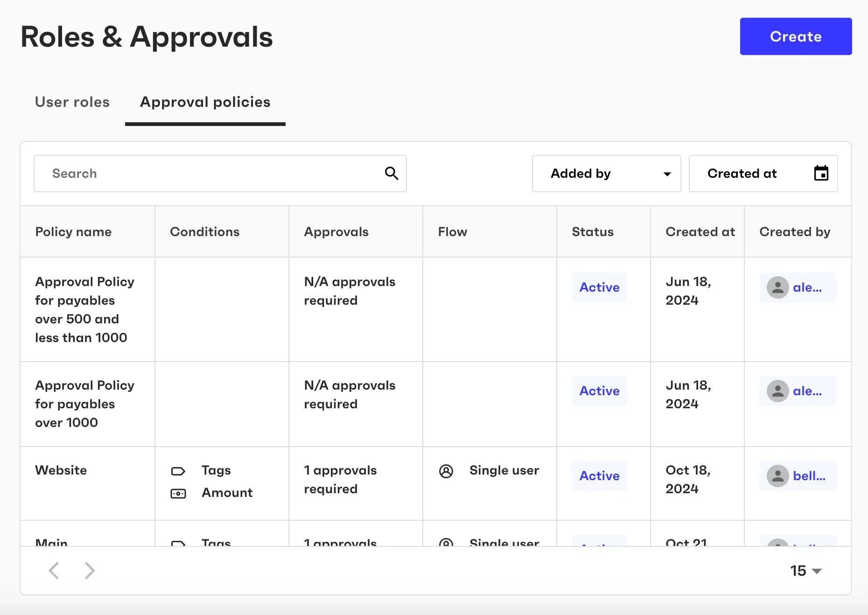Open the bell creator profile link
The width and height of the screenshot is (868, 615).
(x=809, y=476)
